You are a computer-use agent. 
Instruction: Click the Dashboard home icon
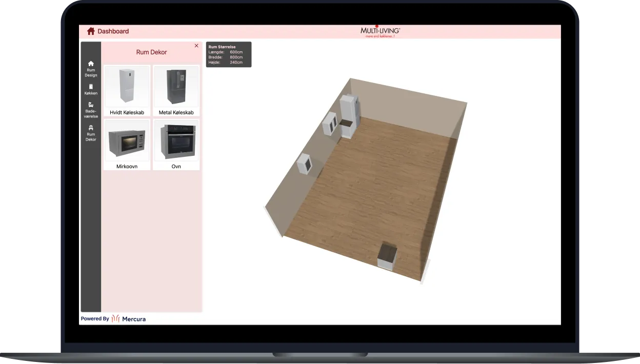[x=90, y=31]
